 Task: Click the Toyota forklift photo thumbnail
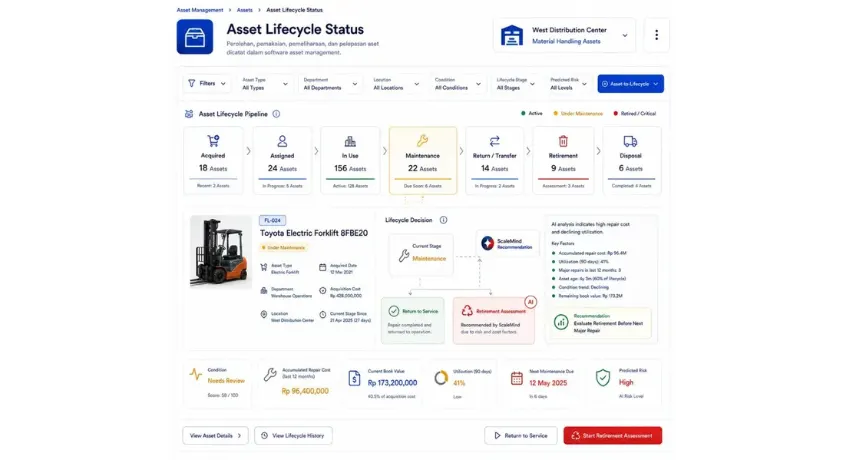click(x=220, y=252)
